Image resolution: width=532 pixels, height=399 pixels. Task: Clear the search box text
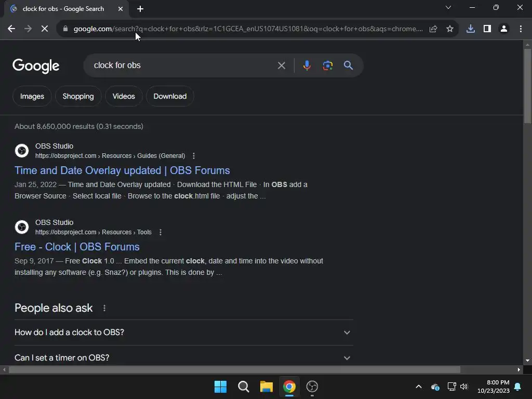[x=281, y=65]
